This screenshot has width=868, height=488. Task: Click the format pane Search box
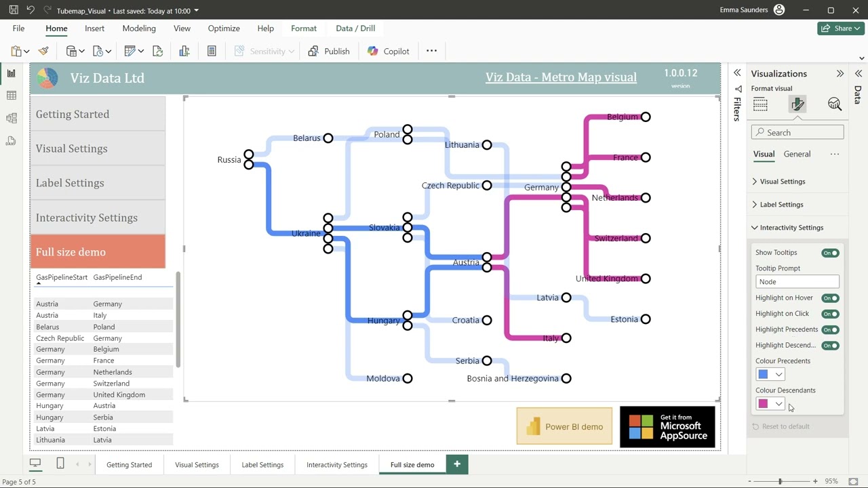pos(797,133)
